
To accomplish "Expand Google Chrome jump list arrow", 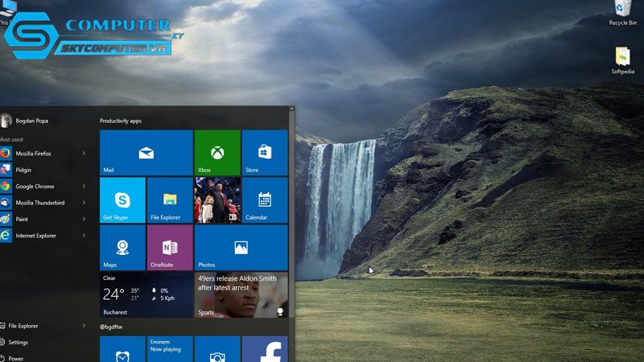I will coord(84,187).
